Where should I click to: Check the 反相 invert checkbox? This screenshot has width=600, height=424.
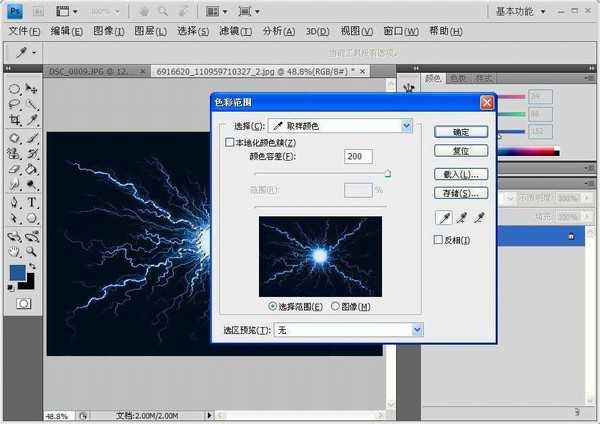click(x=438, y=240)
